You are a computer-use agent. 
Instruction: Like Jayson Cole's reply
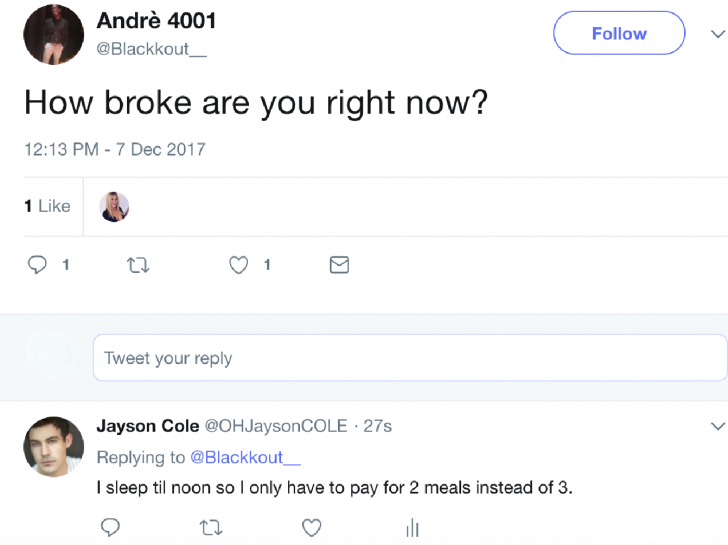click(312, 527)
